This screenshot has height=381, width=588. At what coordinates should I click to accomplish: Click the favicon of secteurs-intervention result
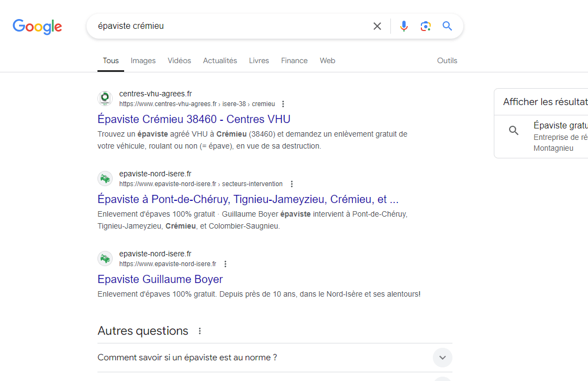(x=105, y=179)
